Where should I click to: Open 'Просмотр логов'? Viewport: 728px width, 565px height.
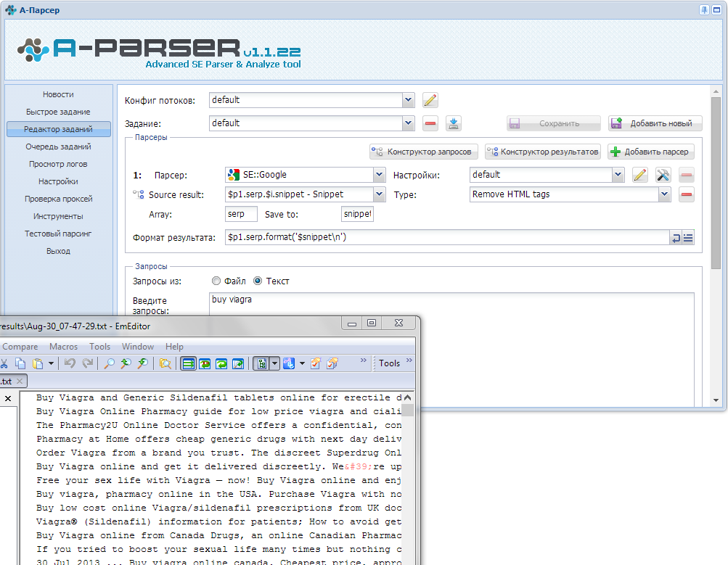click(59, 164)
